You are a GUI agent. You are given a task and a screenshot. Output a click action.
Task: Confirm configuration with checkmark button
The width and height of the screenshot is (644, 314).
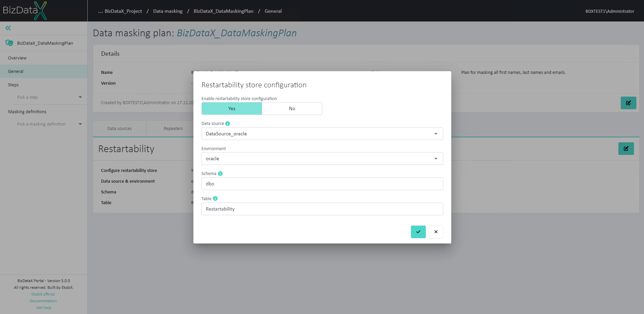(x=418, y=232)
